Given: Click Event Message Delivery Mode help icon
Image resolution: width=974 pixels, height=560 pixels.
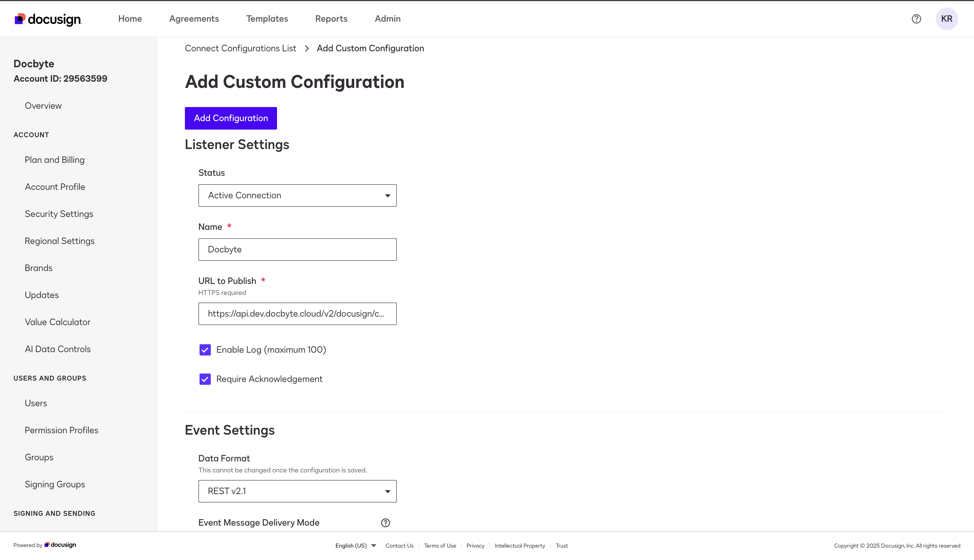Looking at the screenshot, I should 386,523.
